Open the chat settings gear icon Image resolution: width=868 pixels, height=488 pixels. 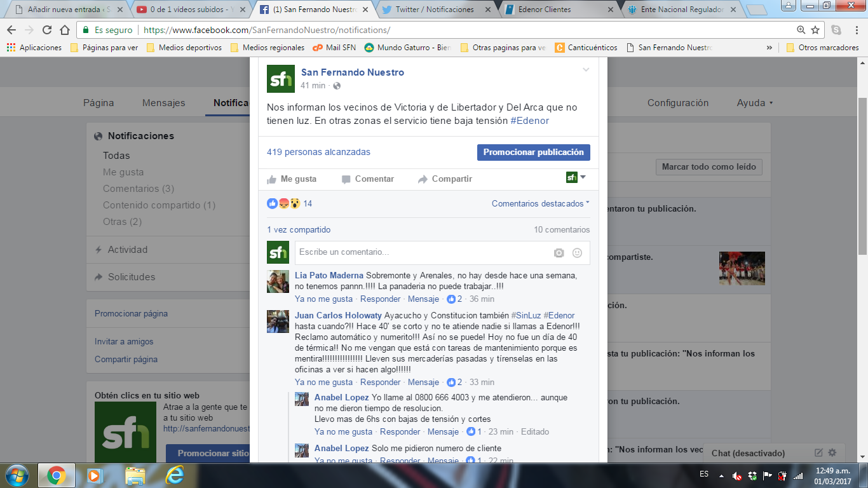(x=832, y=453)
